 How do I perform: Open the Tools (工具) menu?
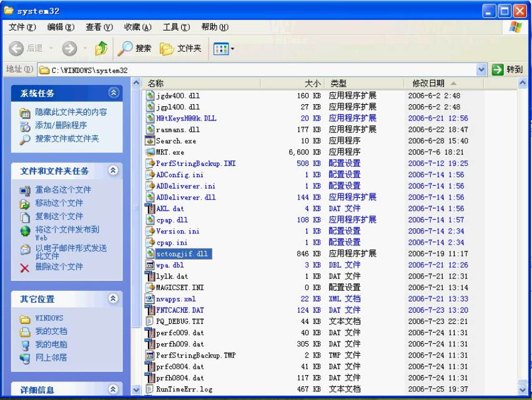coord(177,27)
